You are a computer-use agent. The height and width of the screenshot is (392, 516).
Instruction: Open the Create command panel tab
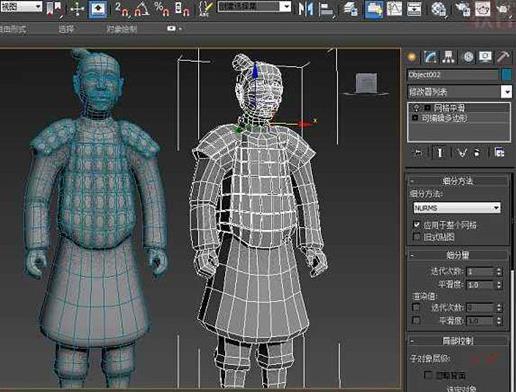tap(412, 57)
